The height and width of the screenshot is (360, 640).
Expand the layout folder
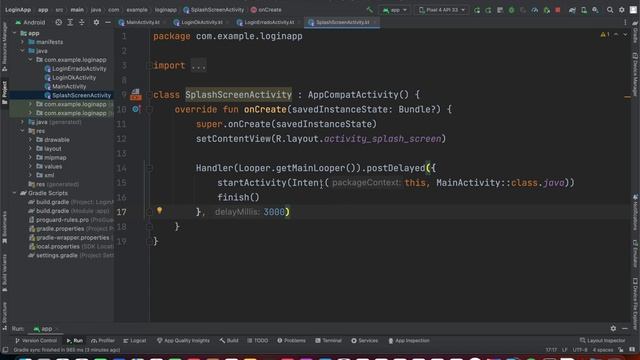click(x=30, y=149)
